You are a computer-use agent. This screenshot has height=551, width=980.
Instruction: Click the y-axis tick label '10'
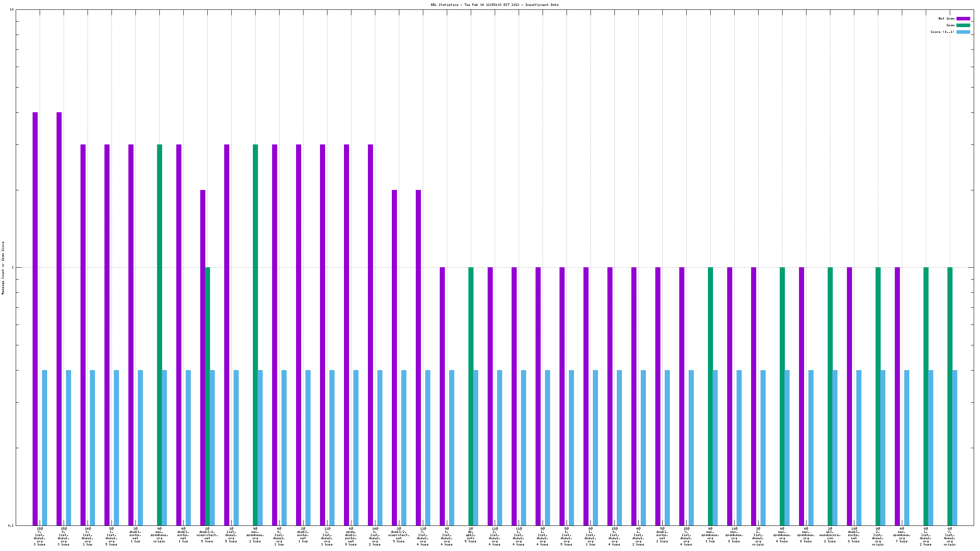[11, 9]
